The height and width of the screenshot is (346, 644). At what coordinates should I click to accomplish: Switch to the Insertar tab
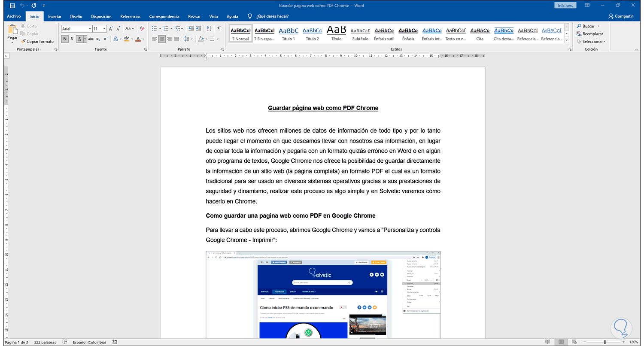tap(55, 16)
